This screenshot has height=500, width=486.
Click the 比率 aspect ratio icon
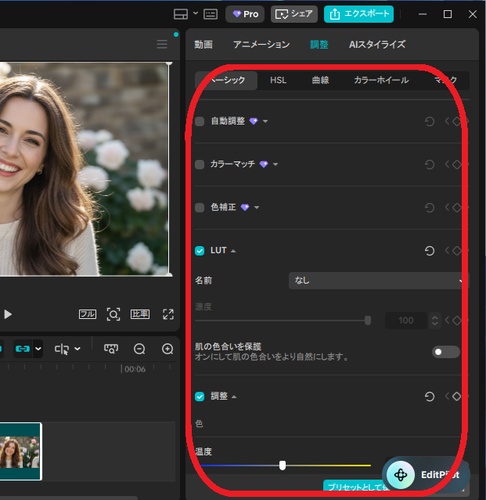click(140, 314)
